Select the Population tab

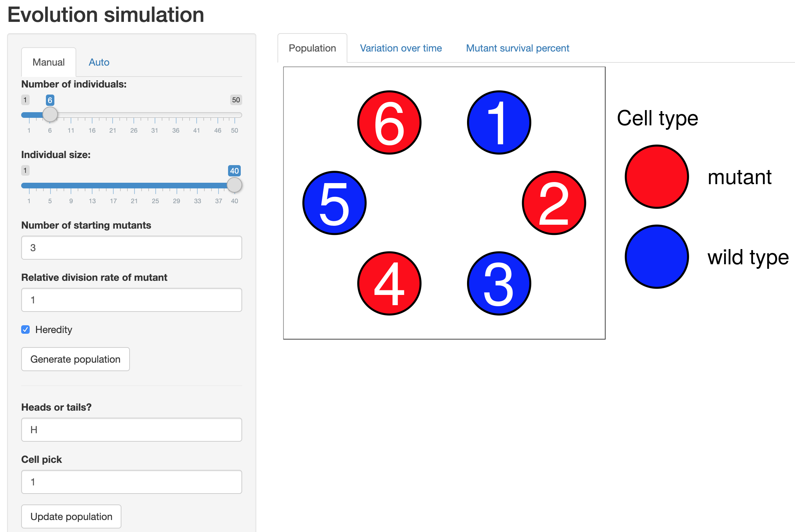312,48
